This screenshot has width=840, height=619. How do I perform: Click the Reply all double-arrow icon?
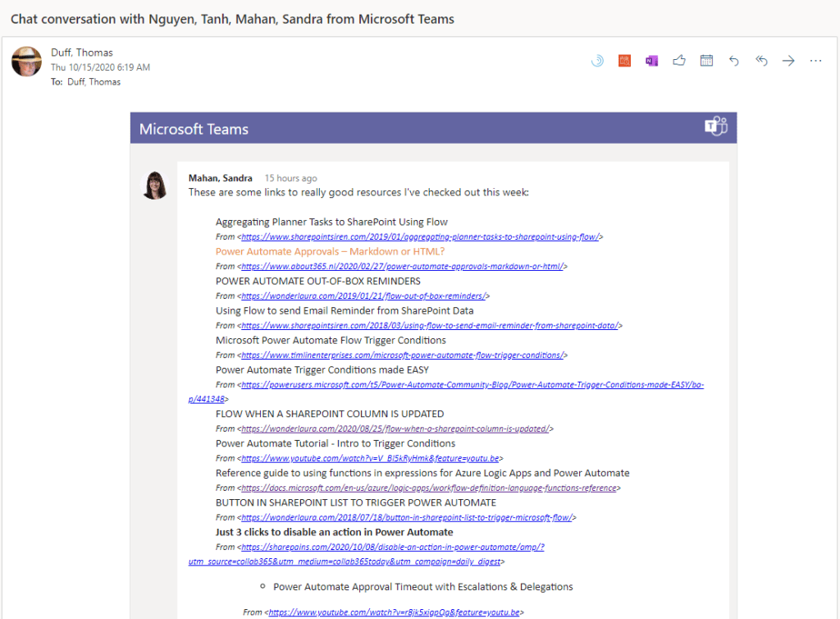[761, 61]
